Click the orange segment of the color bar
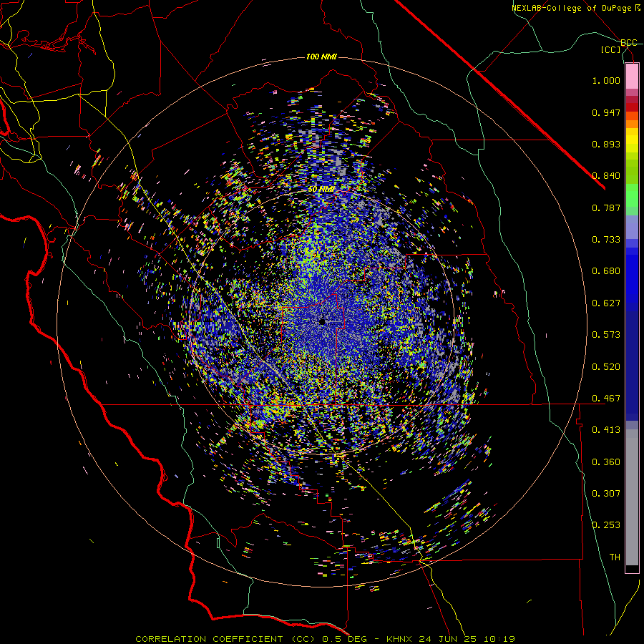Viewport: 644px width, 644px height. point(632,124)
